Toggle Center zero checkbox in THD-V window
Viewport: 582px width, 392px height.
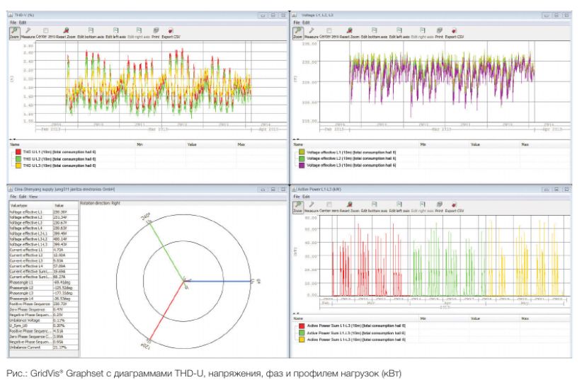point(47,30)
